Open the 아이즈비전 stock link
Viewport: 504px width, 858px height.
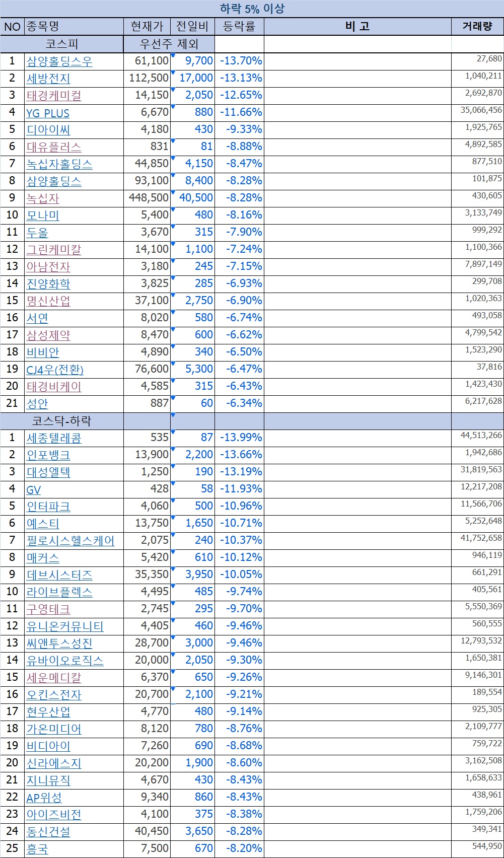click(x=54, y=815)
